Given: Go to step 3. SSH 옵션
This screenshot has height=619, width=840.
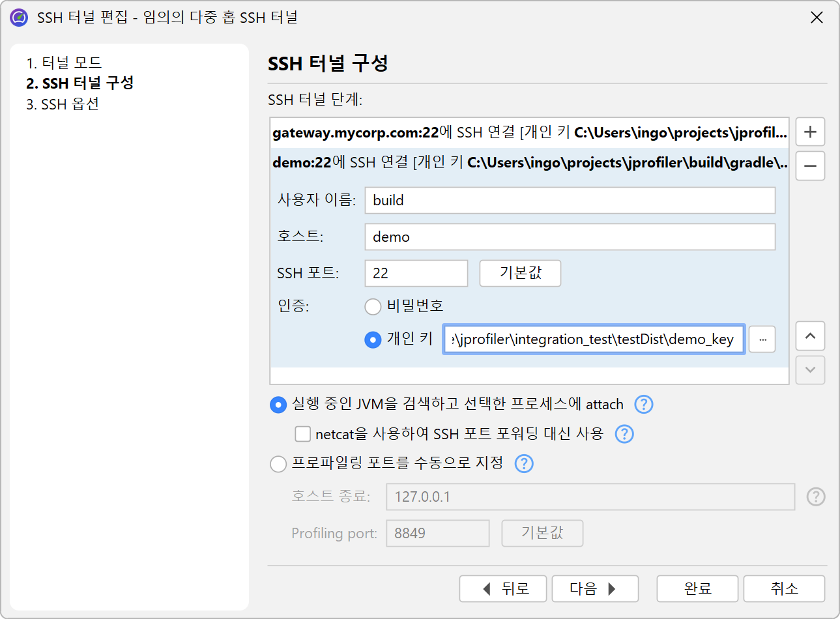Looking at the screenshot, I should click(x=63, y=104).
